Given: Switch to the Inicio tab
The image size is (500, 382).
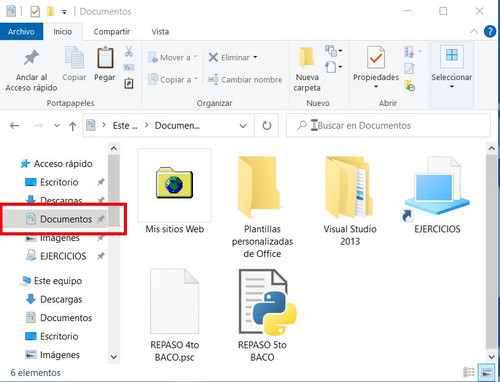Looking at the screenshot, I should (63, 32).
